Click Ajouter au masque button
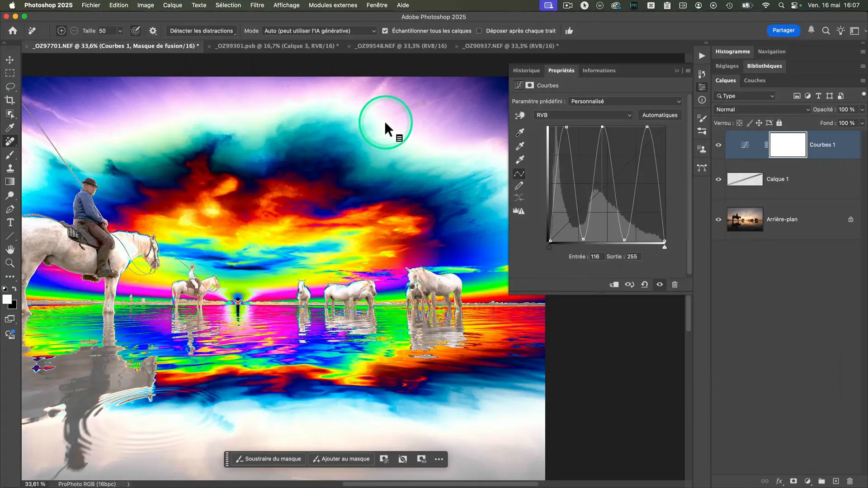This screenshot has width=868, height=488. pos(341,459)
